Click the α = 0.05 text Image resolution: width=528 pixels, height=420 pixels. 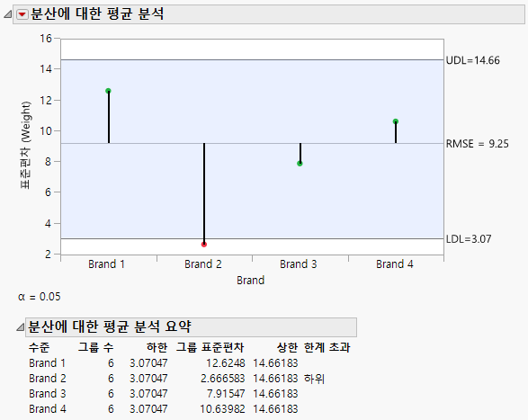tap(40, 297)
